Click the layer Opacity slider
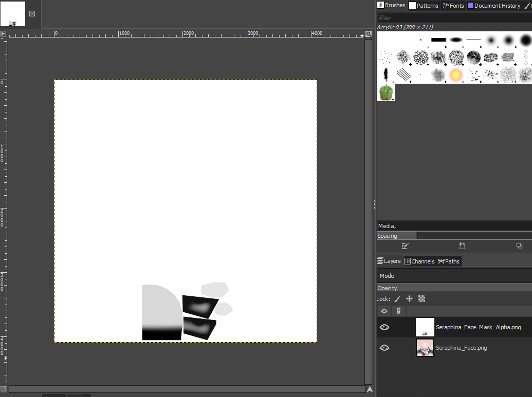532x397 pixels. 454,288
